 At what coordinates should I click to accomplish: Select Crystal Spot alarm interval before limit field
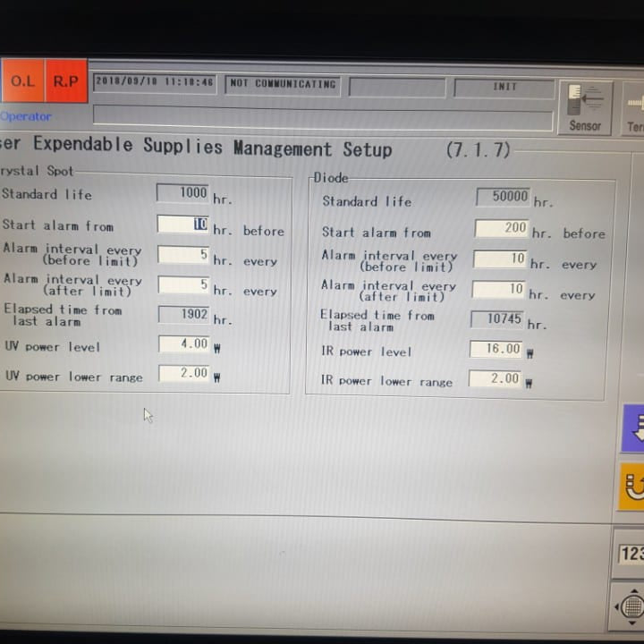pos(183,255)
